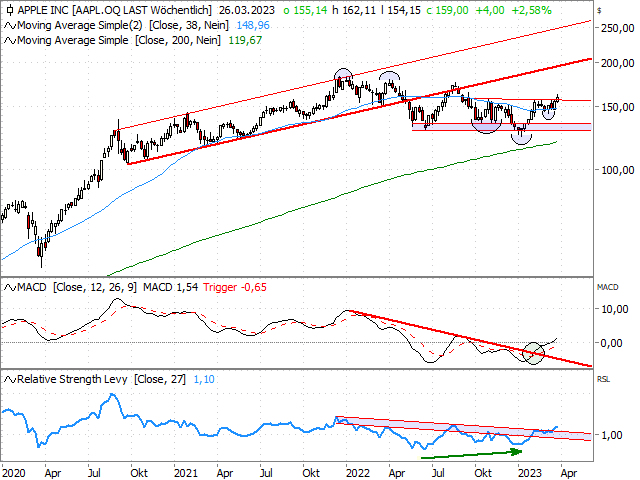Select the Moving Average Simple(2) legend label
Image resolution: width=640 pixels, height=480 pixels.
coord(80,25)
